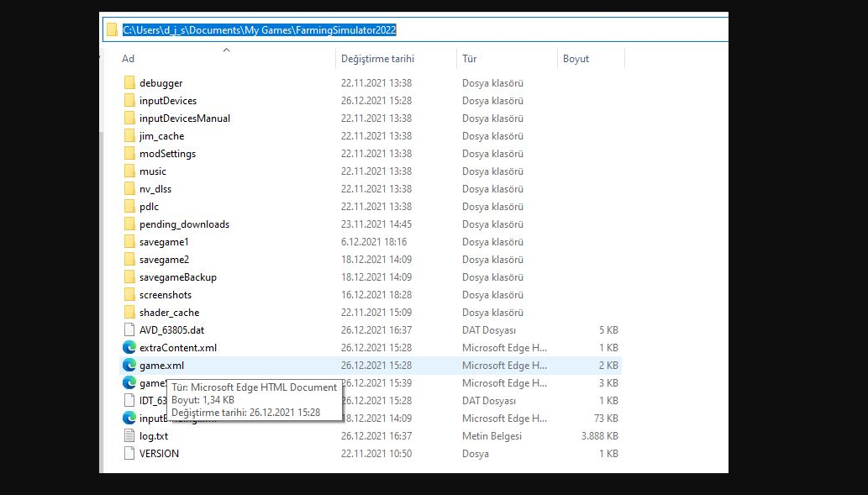Click the date 22.11.2021 15:09
The width and height of the screenshot is (868, 495).
(x=376, y=313)
